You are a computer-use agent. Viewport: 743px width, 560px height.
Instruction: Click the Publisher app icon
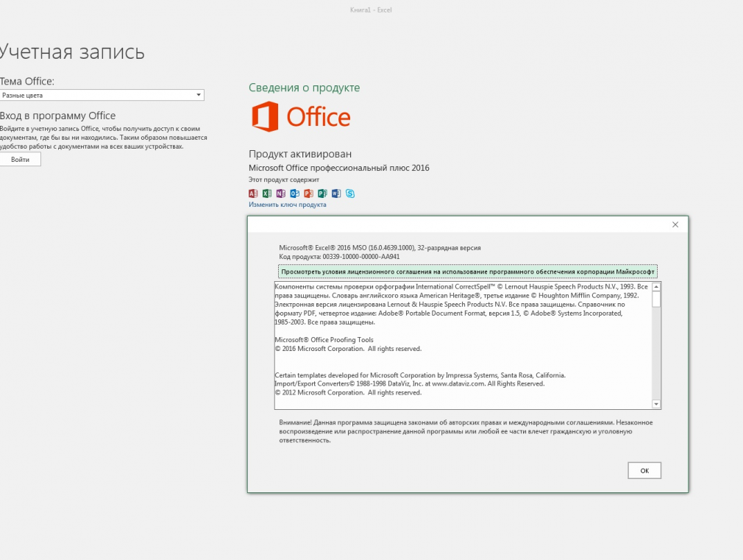click(322, 194)
